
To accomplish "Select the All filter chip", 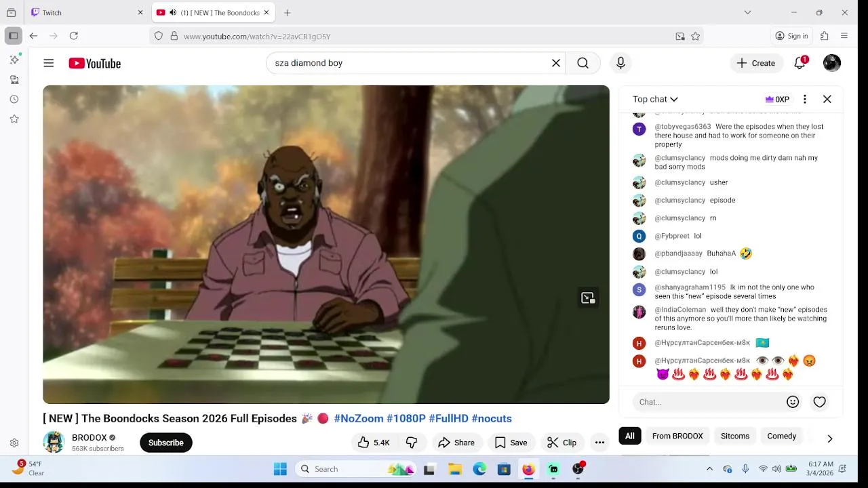I will click(630, 436).
